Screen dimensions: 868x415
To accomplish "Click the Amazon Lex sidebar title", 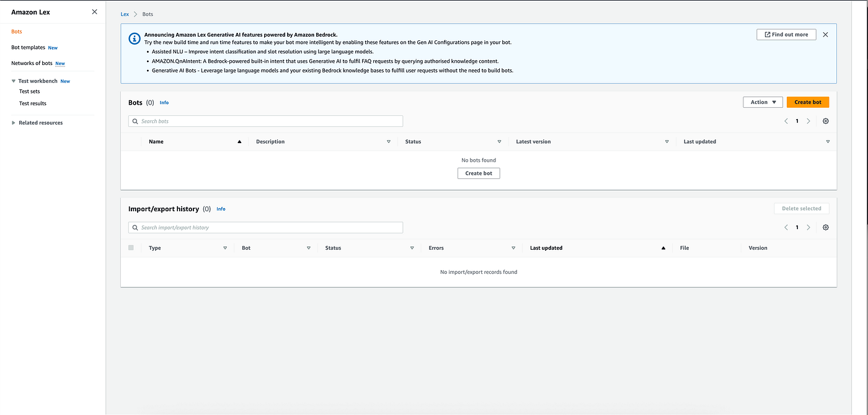I will tap(30, 12).
